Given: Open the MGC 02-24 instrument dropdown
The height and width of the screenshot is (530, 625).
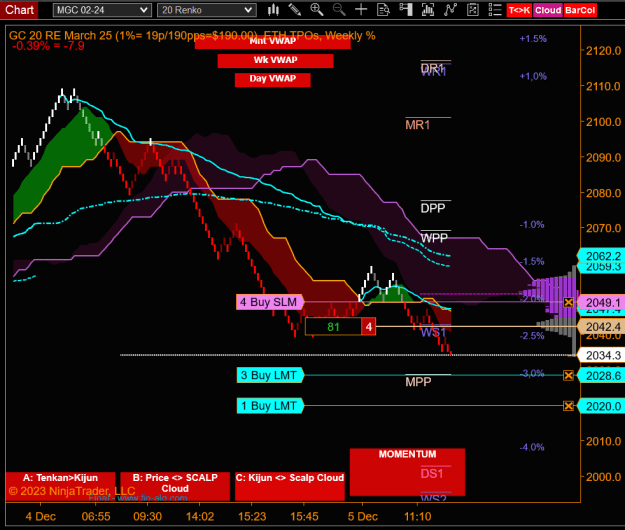Looking at the screenshot, I should tap(102, 10).
